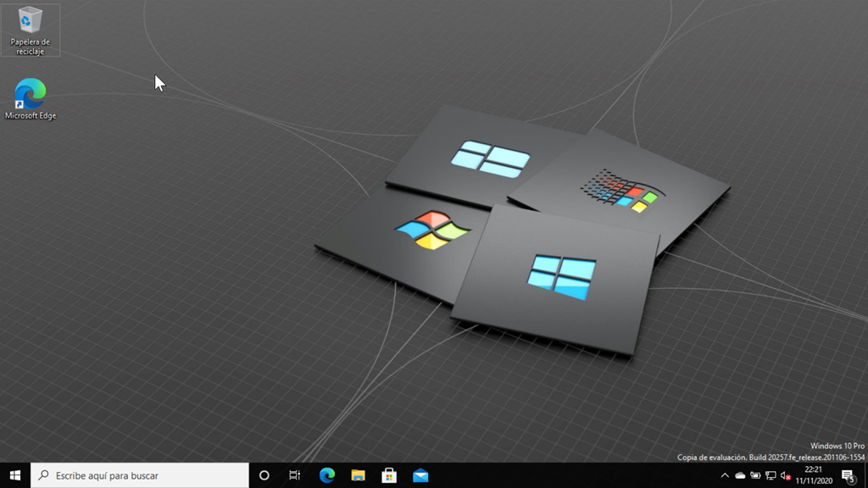
Task: Open Task View from the taskbar
Action: tap(295, 475)
